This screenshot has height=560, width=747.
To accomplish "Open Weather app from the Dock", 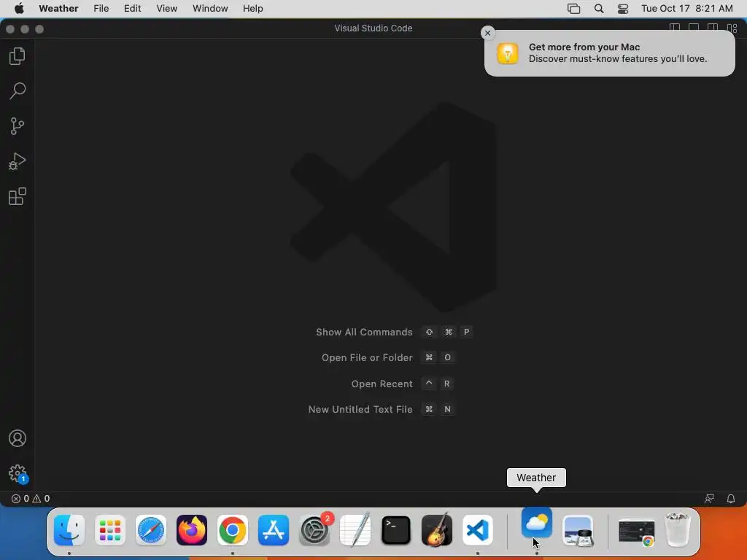I will pyautogui.click(x=536, y=523).
